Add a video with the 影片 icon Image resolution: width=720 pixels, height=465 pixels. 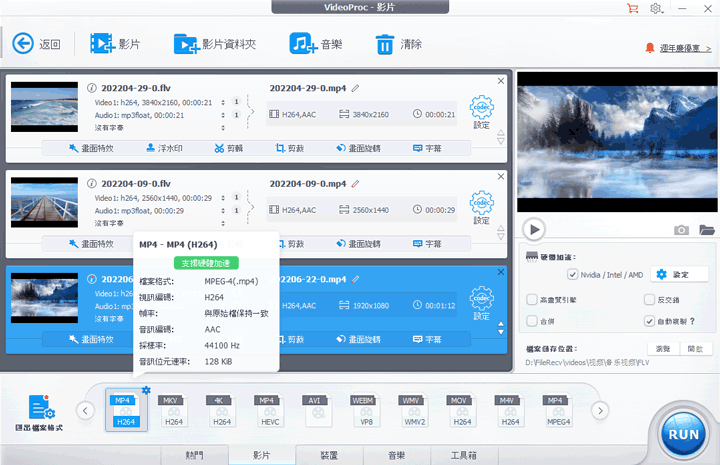tap(102, 44)
